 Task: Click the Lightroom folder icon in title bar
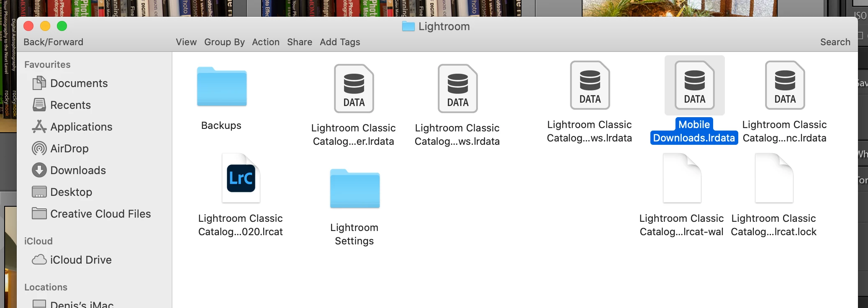pos(408,26)
